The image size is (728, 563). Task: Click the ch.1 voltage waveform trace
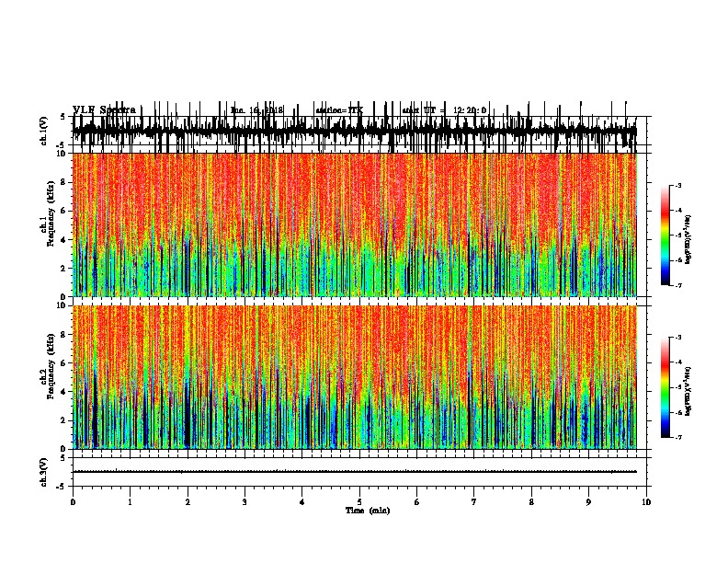355,131
